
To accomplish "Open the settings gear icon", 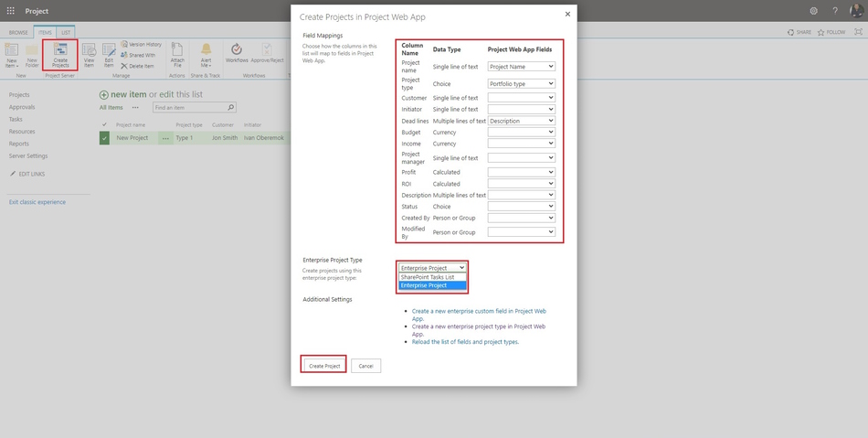I will tap(813, 11).
